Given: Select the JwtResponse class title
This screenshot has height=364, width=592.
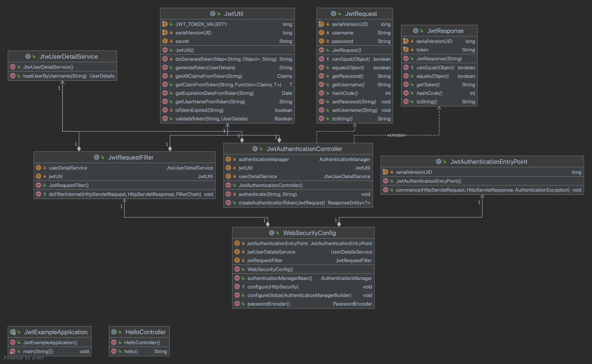Looking at the screenshot, I should pyautogui.click(x=445, y=31).
